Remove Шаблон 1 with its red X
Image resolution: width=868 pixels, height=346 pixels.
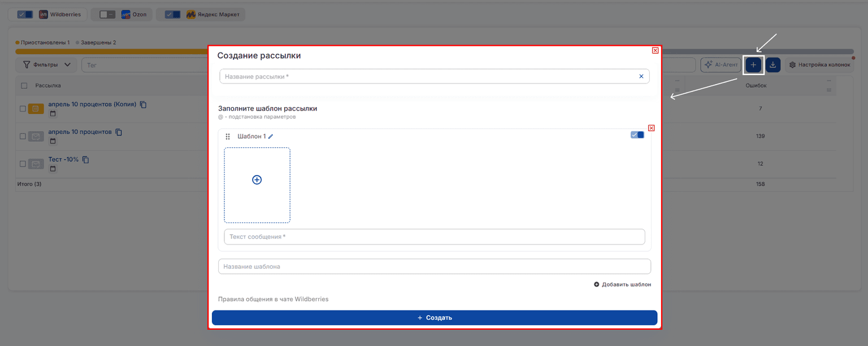point(651,128)
